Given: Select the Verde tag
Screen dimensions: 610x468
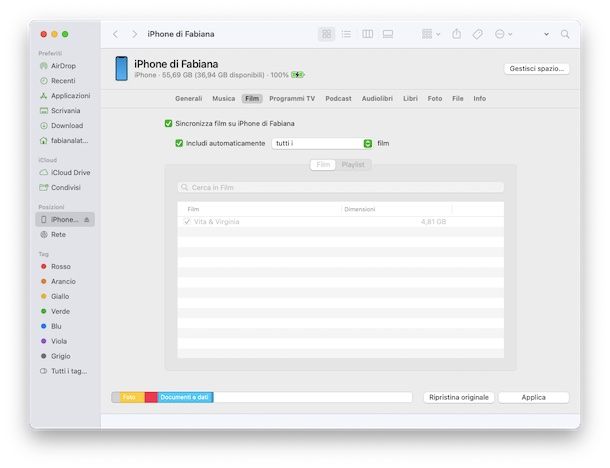Looking at the screenshot, I should [x=55, y=311].
